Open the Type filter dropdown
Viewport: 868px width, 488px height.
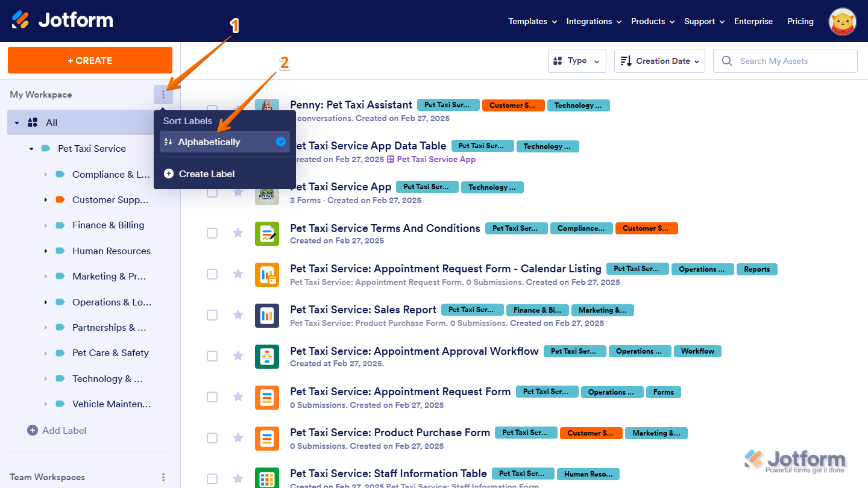tap(577, 61)
